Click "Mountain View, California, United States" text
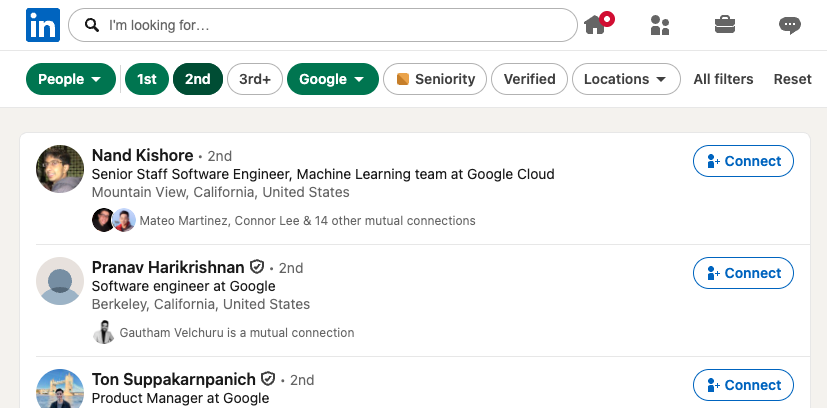 pyautogui.click(x=220, y=192)
